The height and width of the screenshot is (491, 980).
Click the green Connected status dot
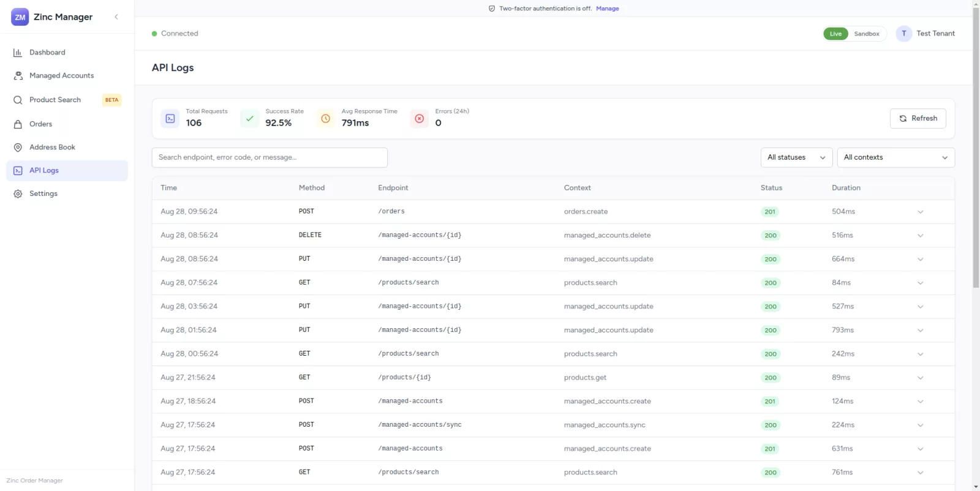tap(154, 34)
